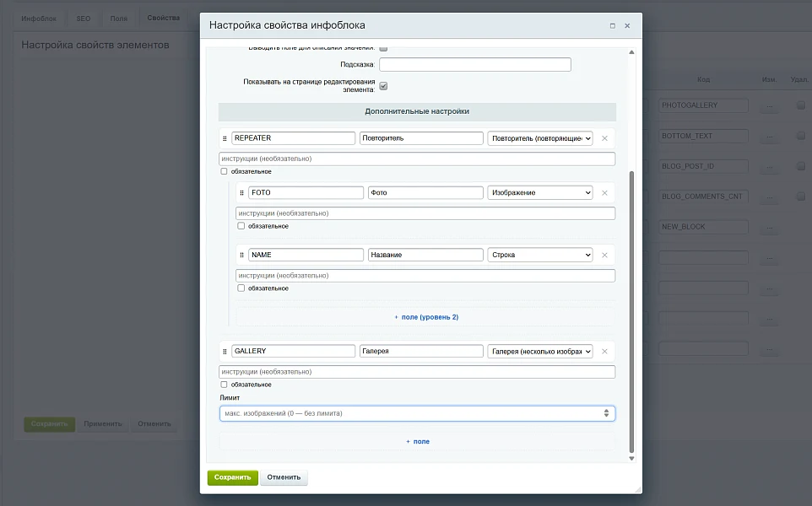Toggle обязательное checkbox under GALLERY
The image size is (812, 506).
[x=224, y=385]
